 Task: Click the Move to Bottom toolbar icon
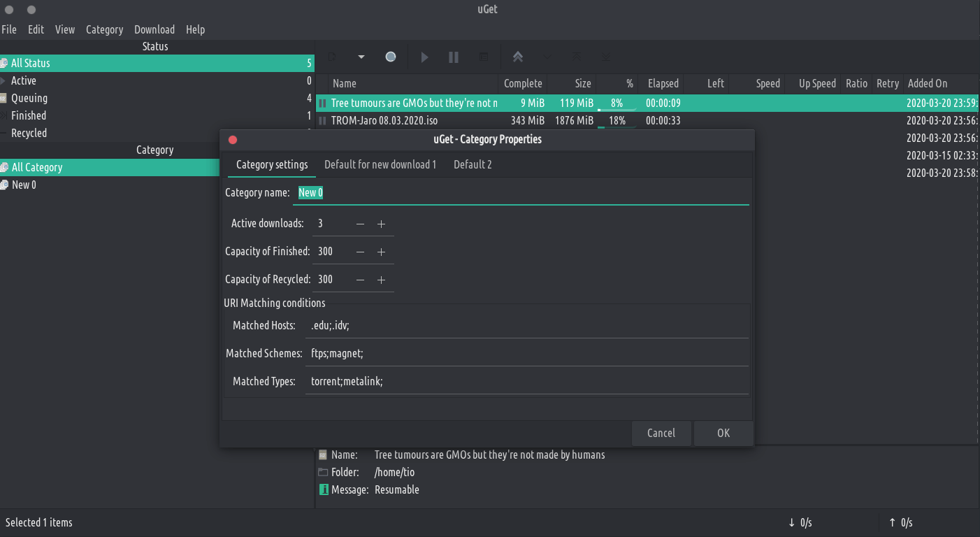click(606, 57)
